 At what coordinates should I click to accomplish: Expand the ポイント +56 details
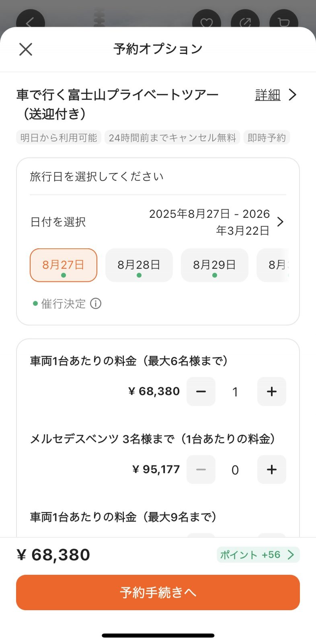pyautogui.click(x=258, y=555)
